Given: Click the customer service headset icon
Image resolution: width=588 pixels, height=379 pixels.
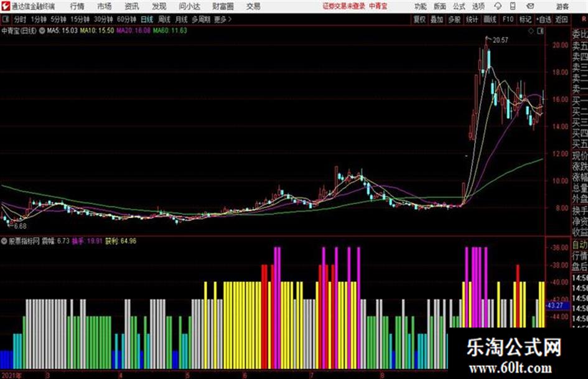Looking at the screenshot, I should [x=498, y=6].
